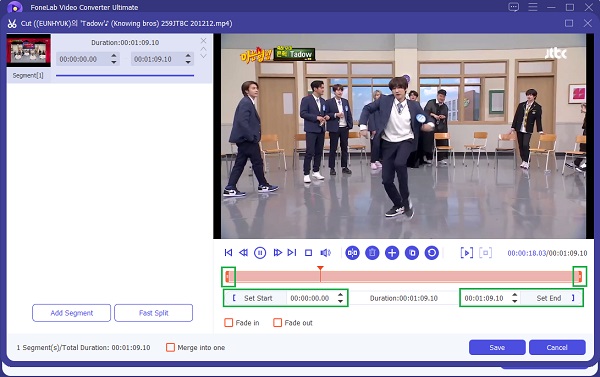The width and height of the screenshot is (600, 377).
Task: Increase segment list end time stepper
Action: pos(188,56)
